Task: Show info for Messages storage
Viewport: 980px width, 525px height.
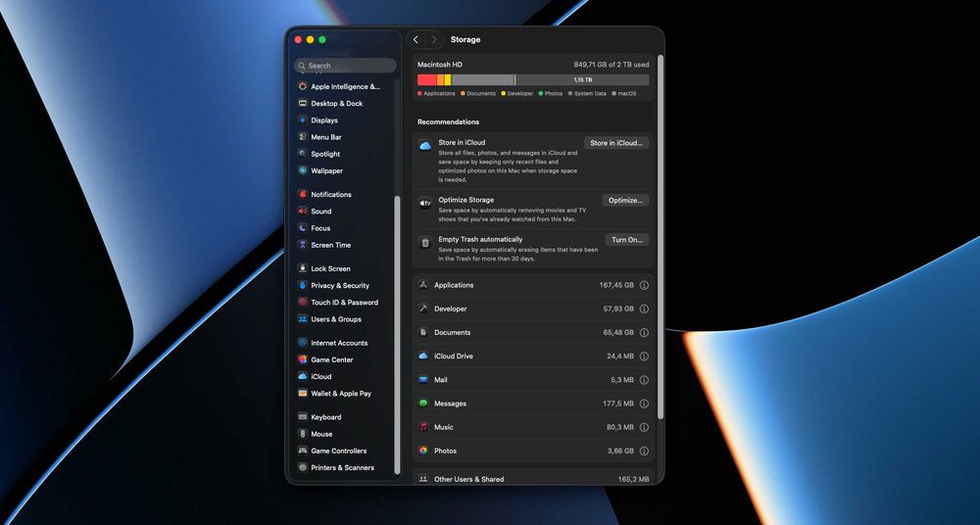Action: [644, 405]
